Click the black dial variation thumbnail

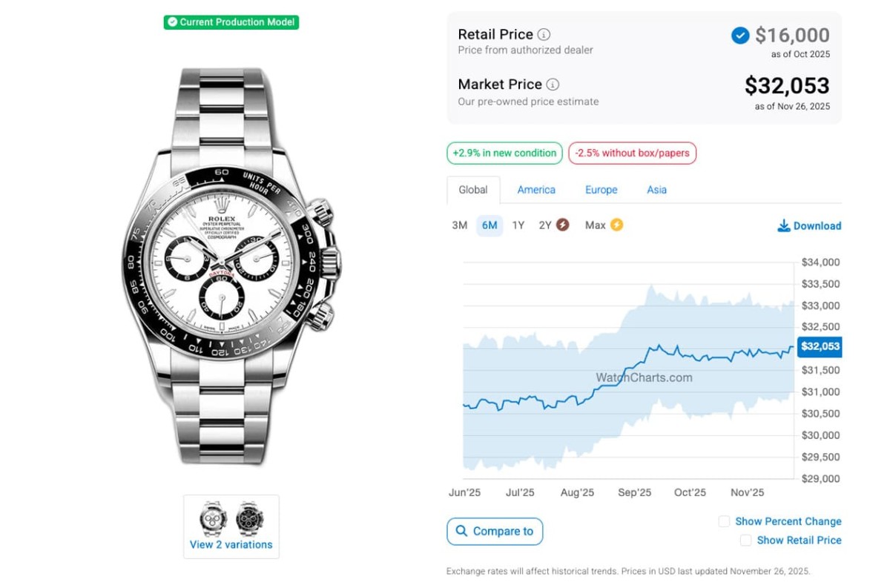[x=249, y=518]
